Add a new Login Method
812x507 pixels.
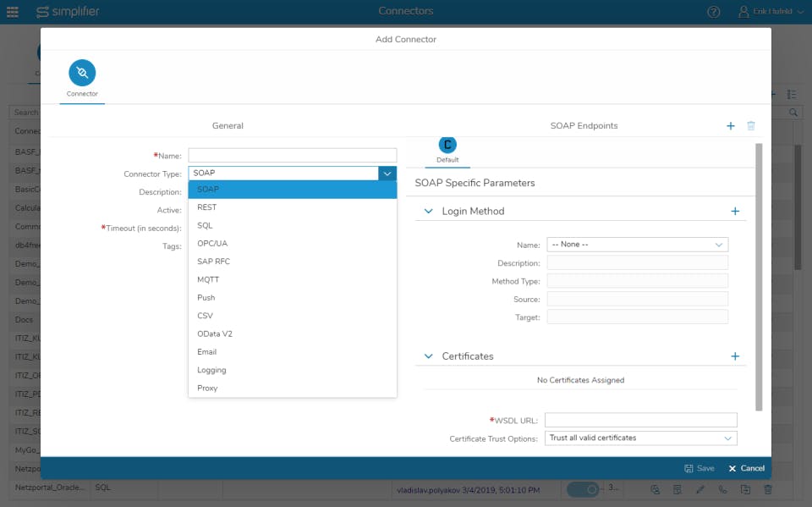tap(735, 211)
